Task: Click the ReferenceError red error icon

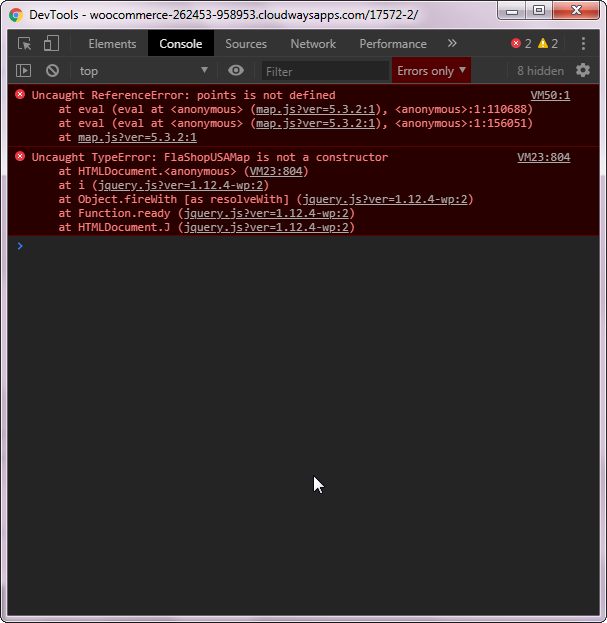Action: click(20, 94)
